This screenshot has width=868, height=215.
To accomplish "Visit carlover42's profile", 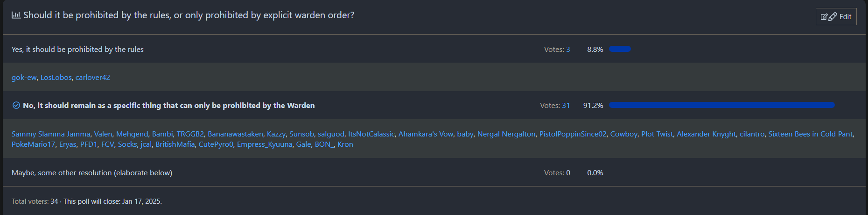I will [x=93, y=78].
